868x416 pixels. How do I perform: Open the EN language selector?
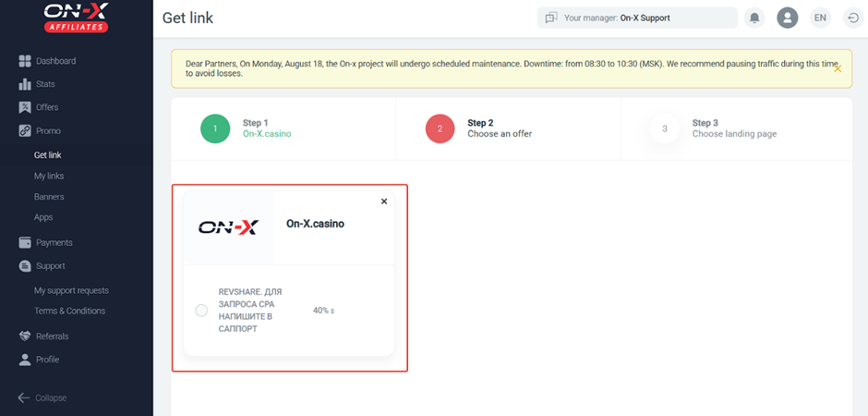tap(820, 18)
